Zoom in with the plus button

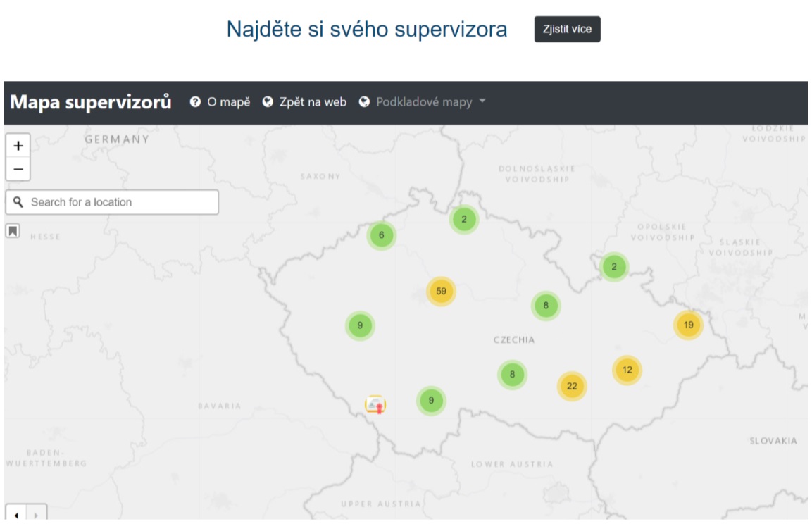click(18, 146)
